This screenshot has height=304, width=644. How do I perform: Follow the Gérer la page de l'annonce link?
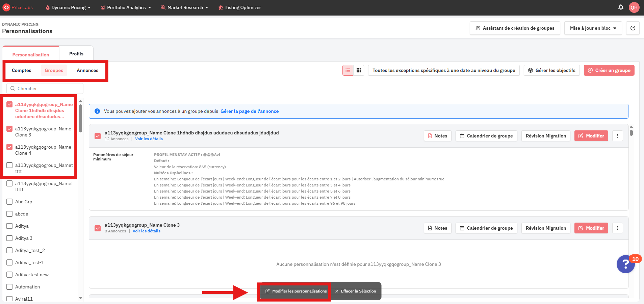pyautogui.click(x=250, y=111)
